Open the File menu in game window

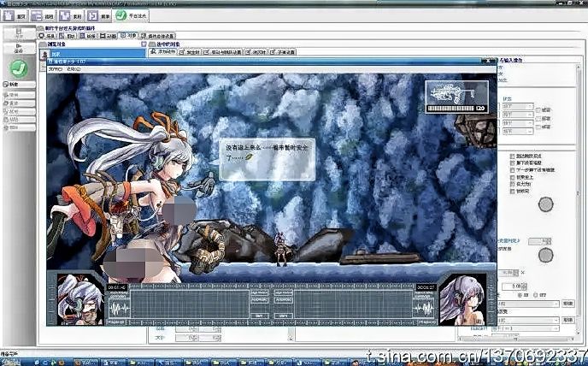(55, 69)
